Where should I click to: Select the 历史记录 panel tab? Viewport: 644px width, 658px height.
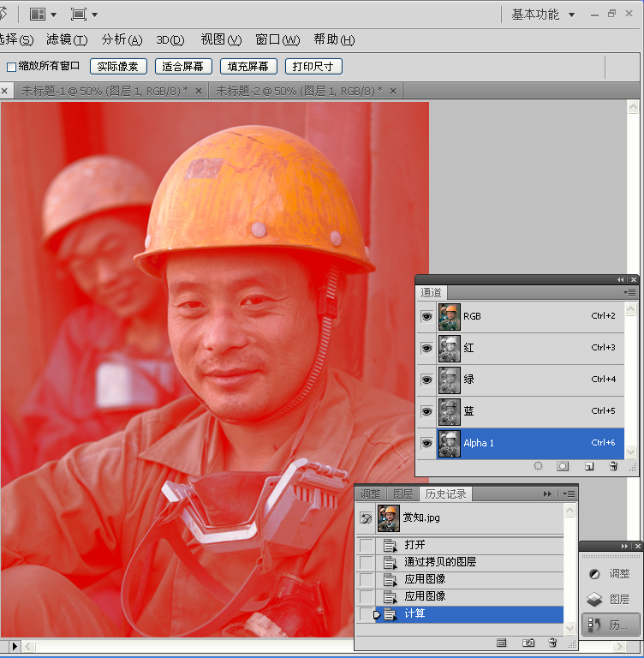click(445, 493)
